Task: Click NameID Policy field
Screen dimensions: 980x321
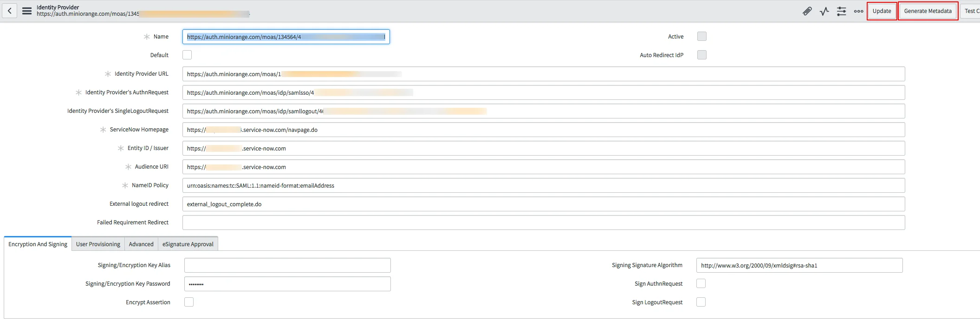Action: [544, 185]
